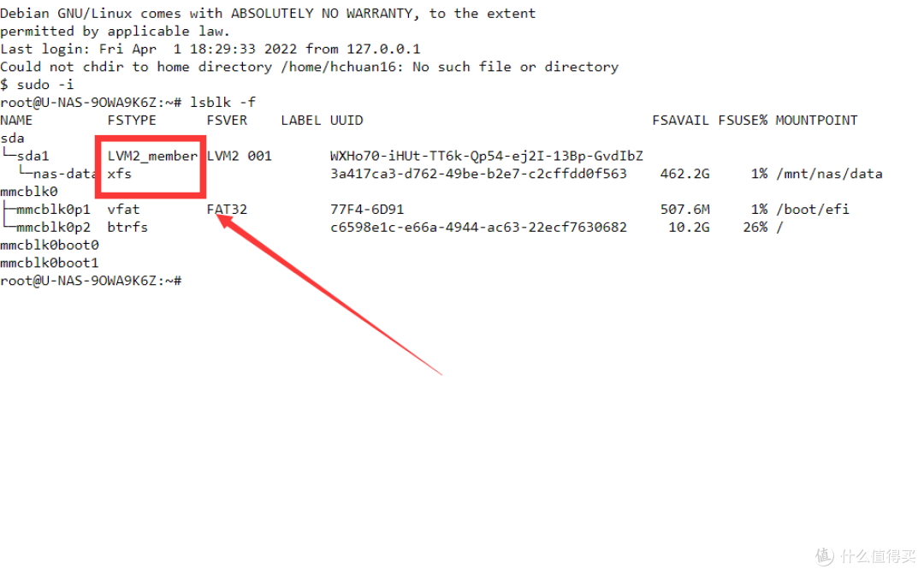Click the /boot/efi mount path

tap(813, 209)
